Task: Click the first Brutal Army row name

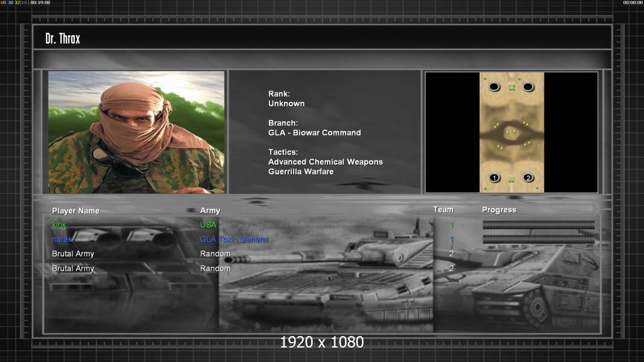Action: point(73,254)
